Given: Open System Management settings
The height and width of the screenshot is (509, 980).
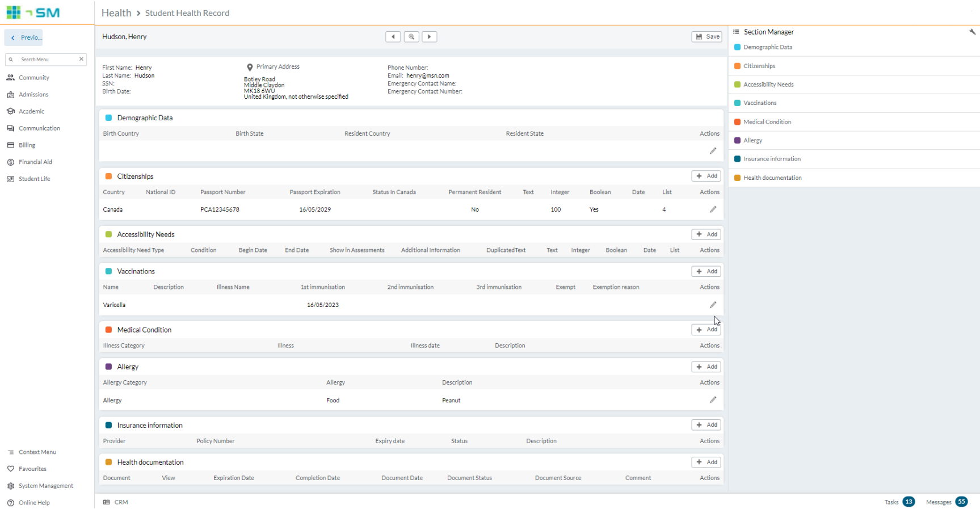Looking at the screenshot, I should (40, 486).
